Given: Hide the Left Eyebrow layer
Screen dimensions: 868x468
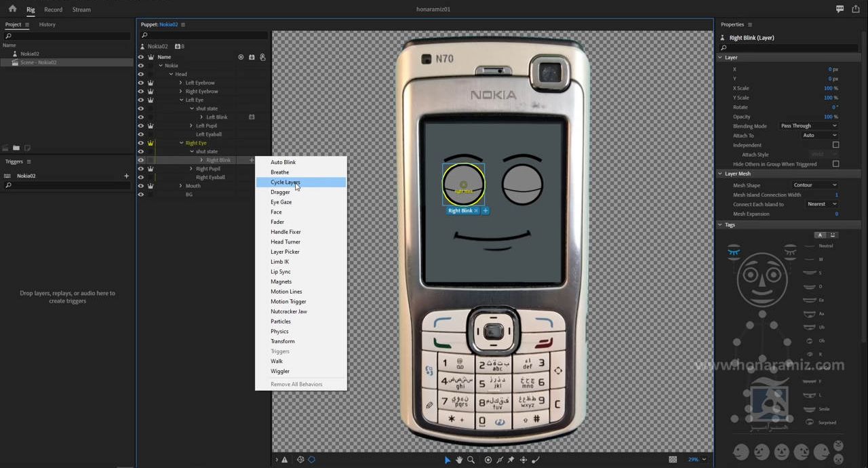Looking at the screenshot, I should coord(141,83).
